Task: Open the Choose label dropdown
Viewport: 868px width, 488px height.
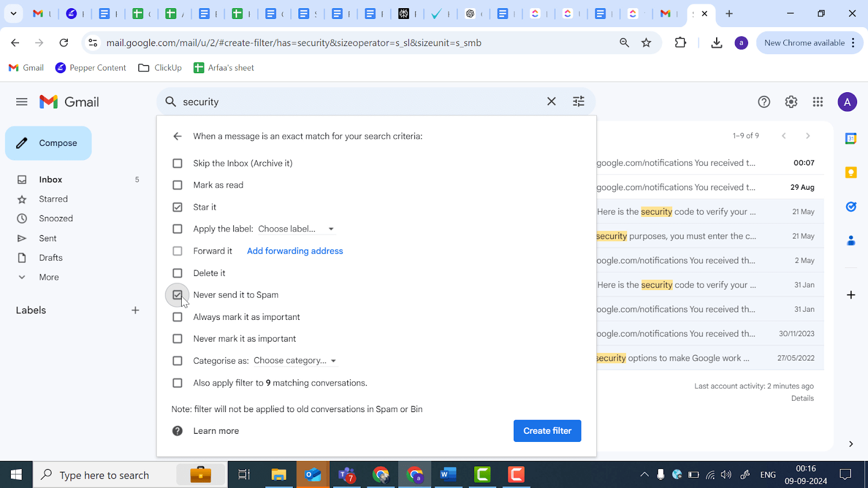Action: [296, 229]
